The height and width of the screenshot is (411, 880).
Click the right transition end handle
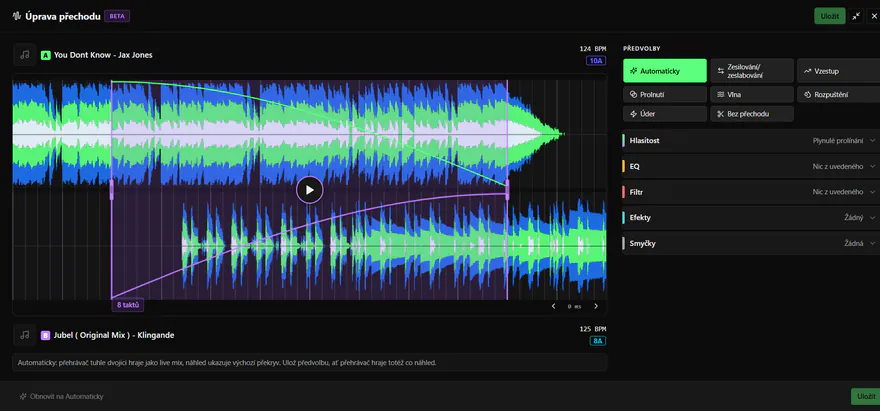[x=507, y=190]
